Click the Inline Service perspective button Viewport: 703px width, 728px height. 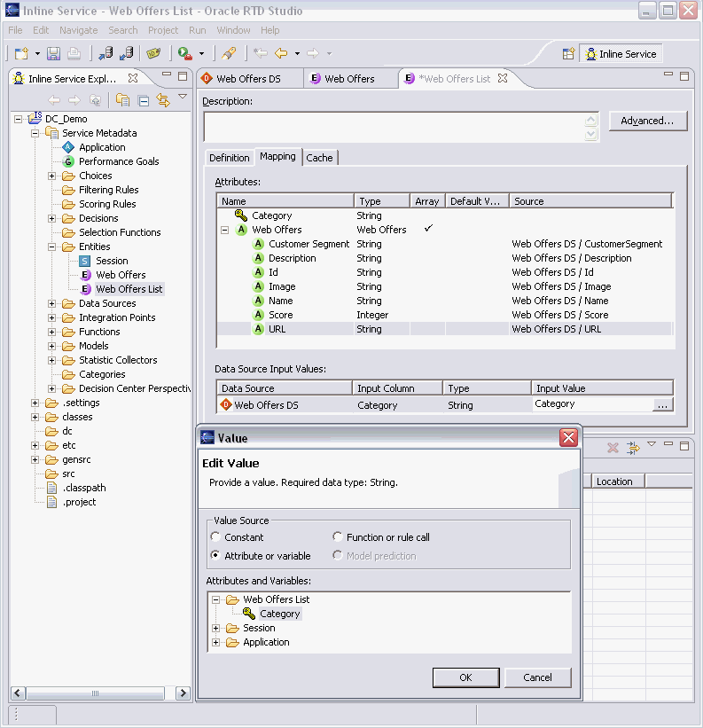[x=621, y=54]
